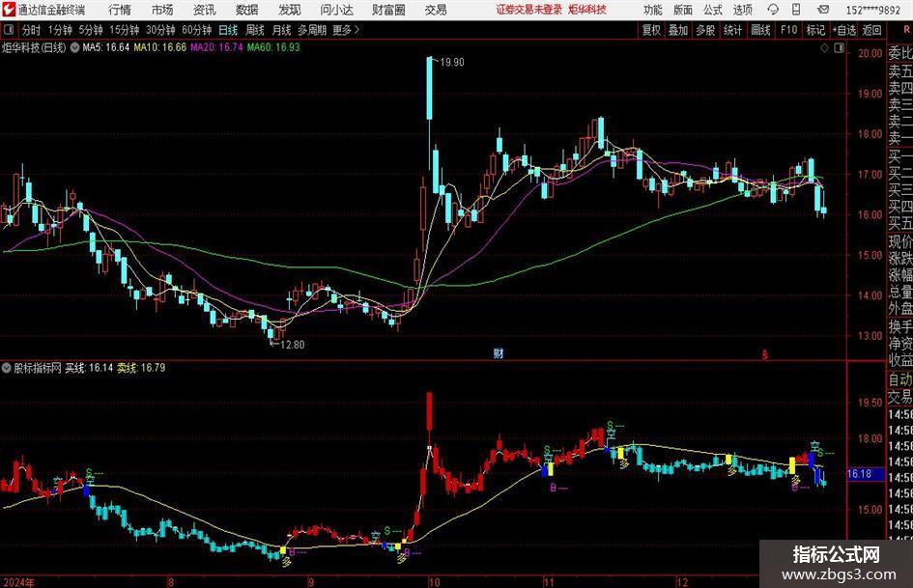This screenshot has height=588, width=913.
Task: Switch to 5分钟 period tab
Action: tap(90, 30)
